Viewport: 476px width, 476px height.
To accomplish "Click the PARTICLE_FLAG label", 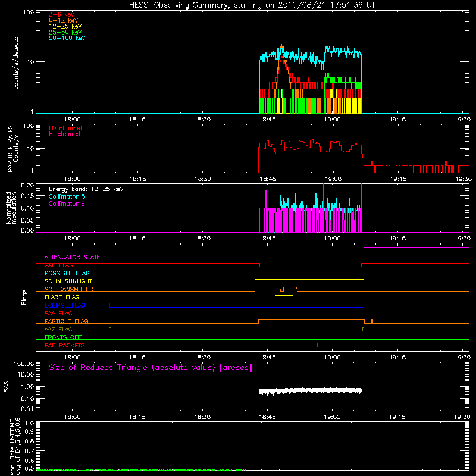I will tap(67, 321).
